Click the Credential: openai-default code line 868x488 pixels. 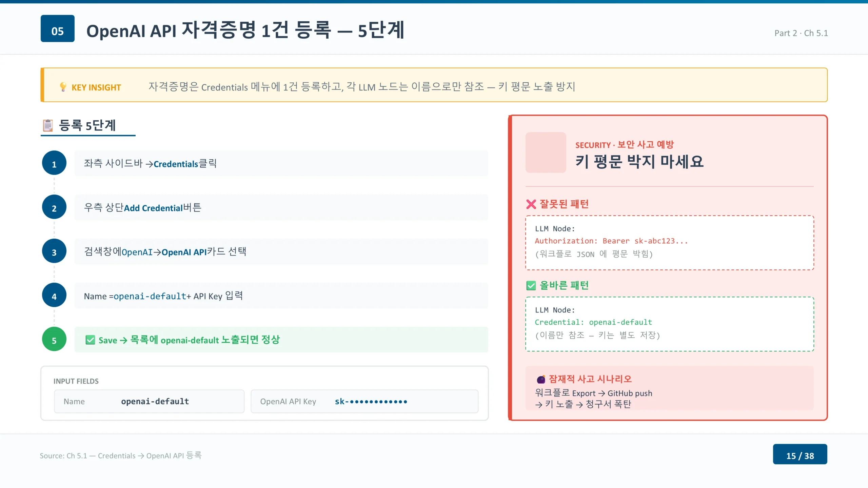click(593, 322)
